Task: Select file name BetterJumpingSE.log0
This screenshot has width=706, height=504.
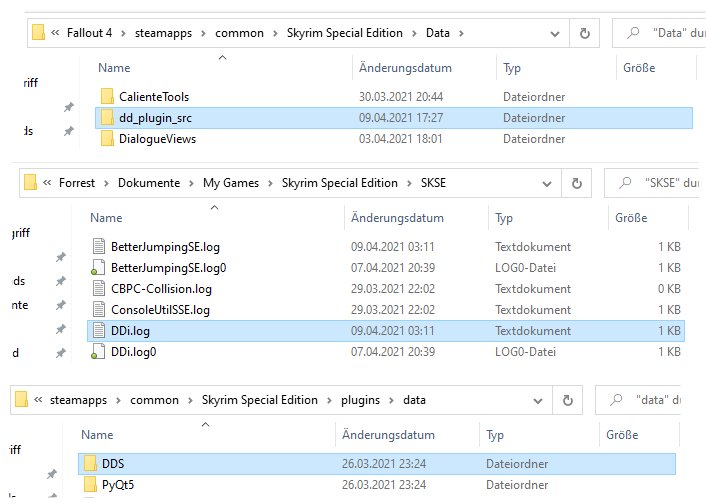Action: tap(168, 268)
